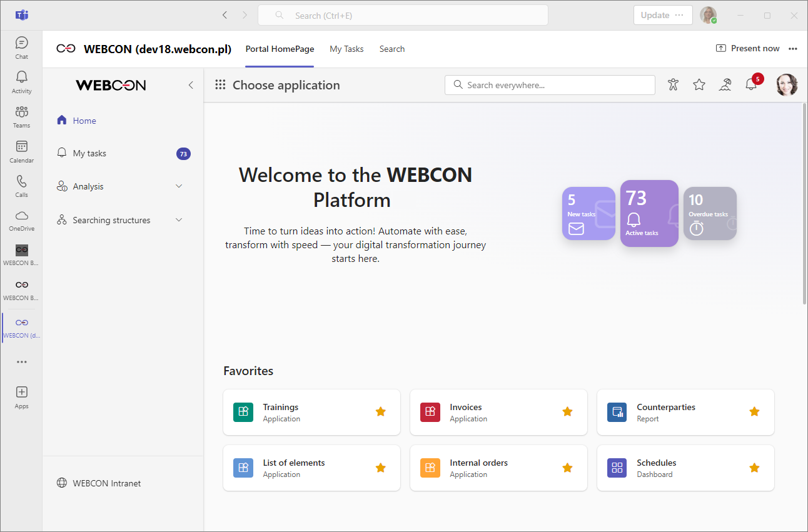This screenshot has height=532, width=808.
Task: Switch to the My Tasks tab
Action: 346,49
